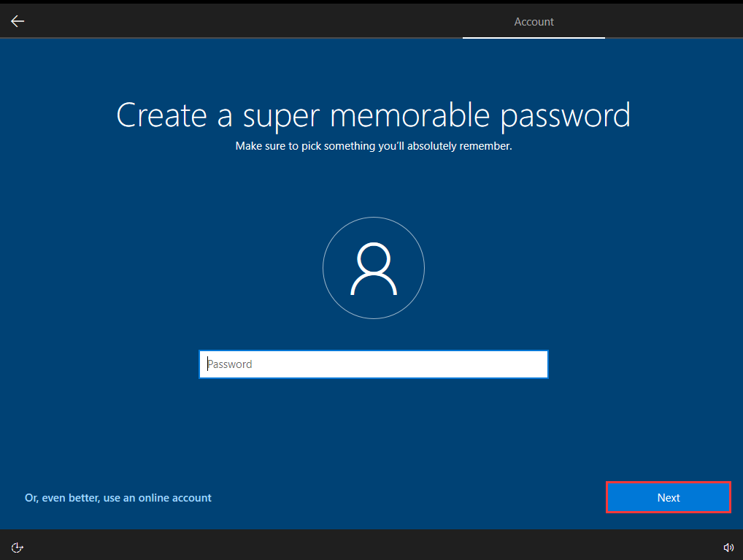The image size is (743, 560).
Task: Open 'use an online account' link
Action: point(118,498)
